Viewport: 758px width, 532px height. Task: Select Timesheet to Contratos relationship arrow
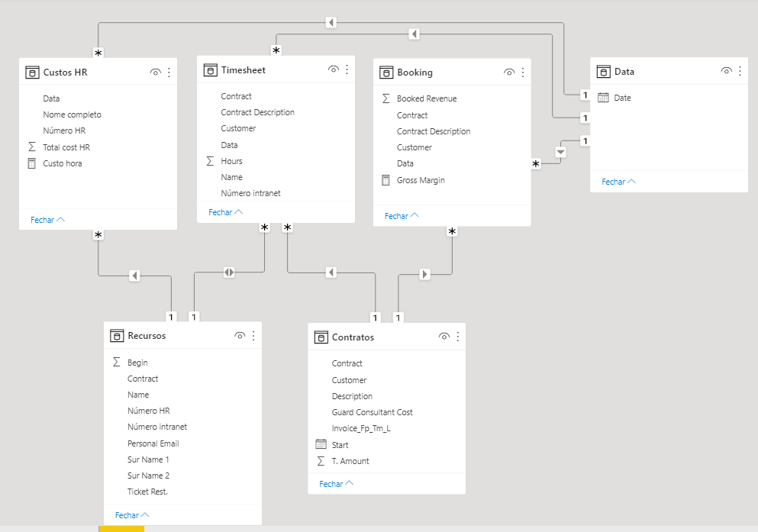click(331, 272)
